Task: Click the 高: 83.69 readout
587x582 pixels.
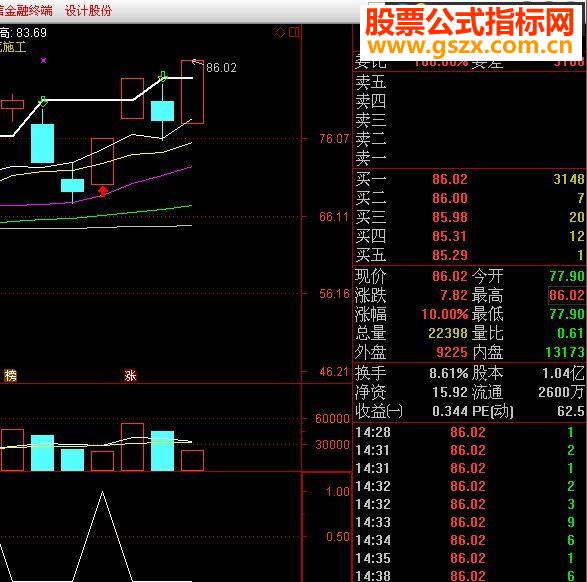Action: pos(23,33)
